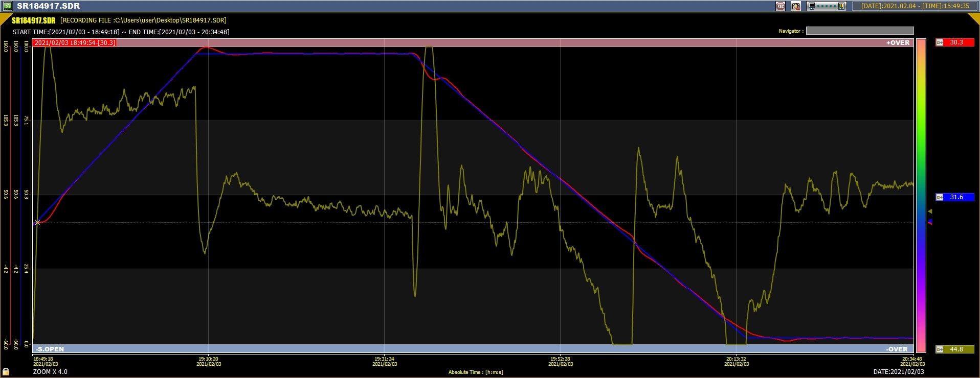Click the padlock icon at bottom left
Screen dimensions: 980x378
coord(6,371)
